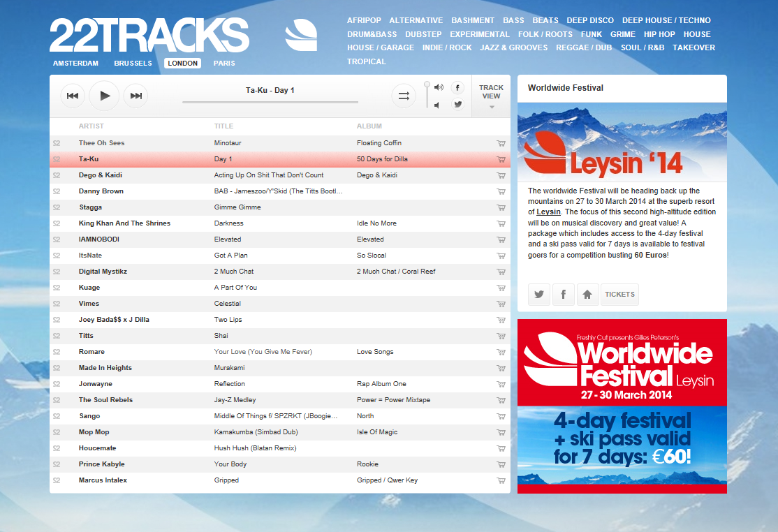Open the Deep House / Techno genre
The image size is (778, 532).
point(666,20)
